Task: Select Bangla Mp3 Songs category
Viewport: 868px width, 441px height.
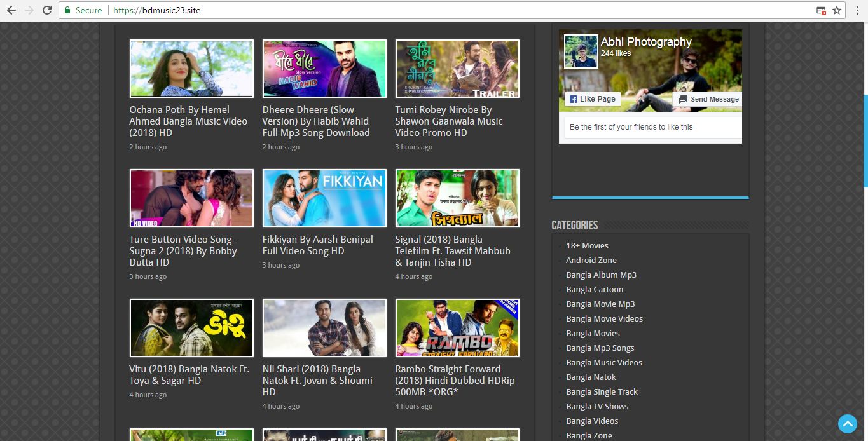Action: coord(600,348)
